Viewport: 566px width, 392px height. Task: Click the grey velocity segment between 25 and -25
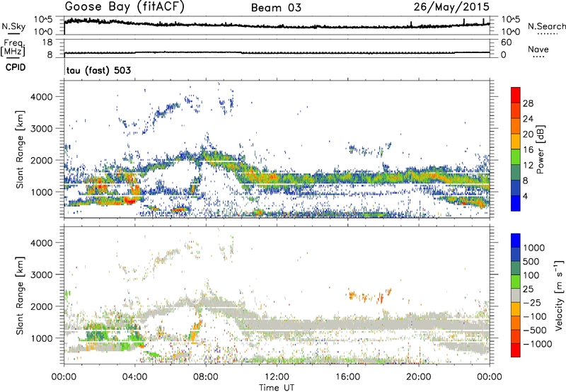[x=516, y=295]
